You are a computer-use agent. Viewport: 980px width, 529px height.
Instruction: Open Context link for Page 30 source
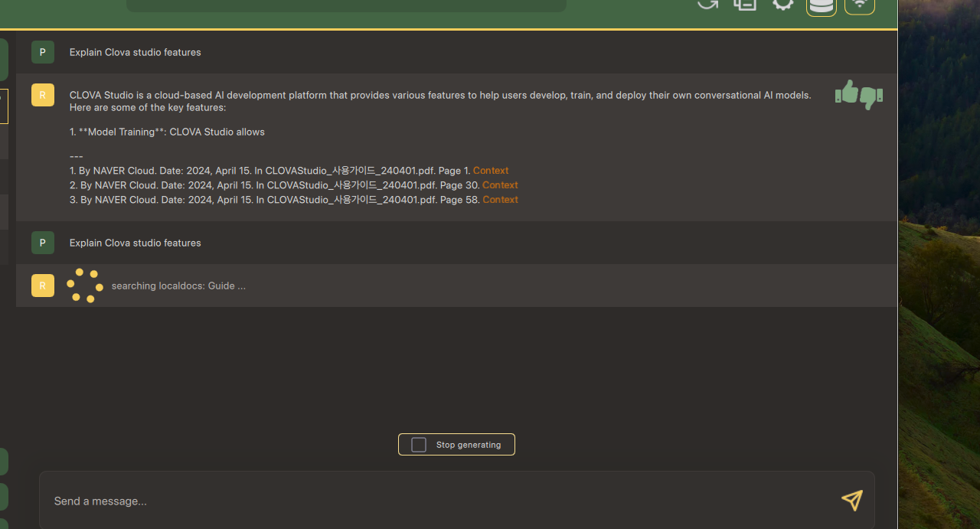500,185
